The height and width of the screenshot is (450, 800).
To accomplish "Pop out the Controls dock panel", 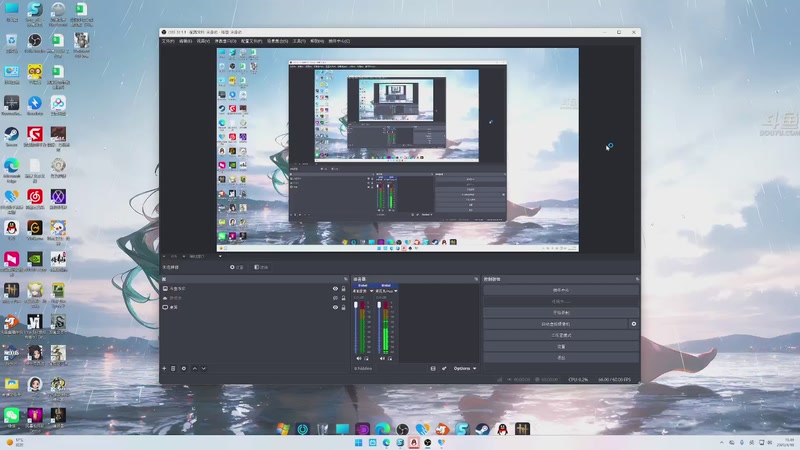I will [637, 279].
